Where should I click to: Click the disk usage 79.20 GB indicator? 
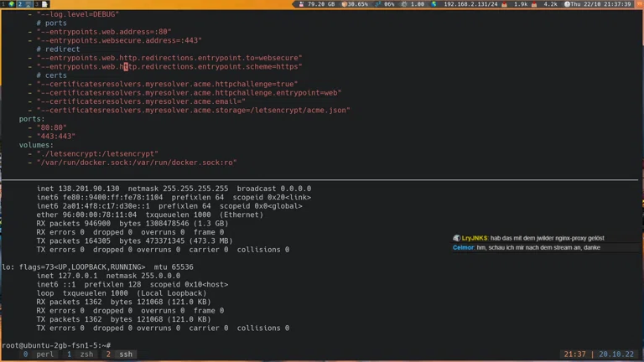click(318, 4)
